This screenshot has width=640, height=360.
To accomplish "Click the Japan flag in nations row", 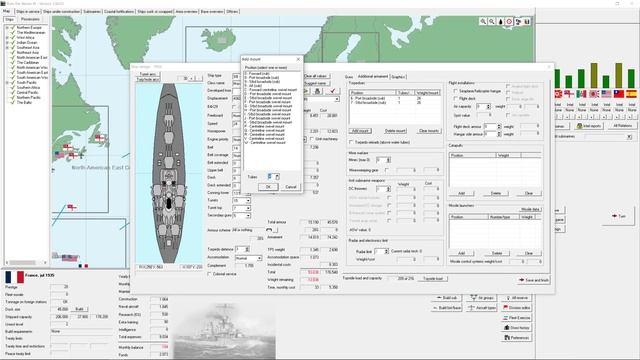I will (x=594, y=94).
